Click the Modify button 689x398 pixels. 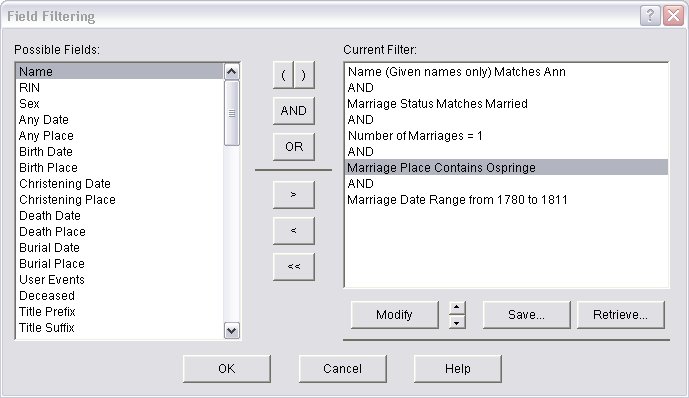click(395, 315)
